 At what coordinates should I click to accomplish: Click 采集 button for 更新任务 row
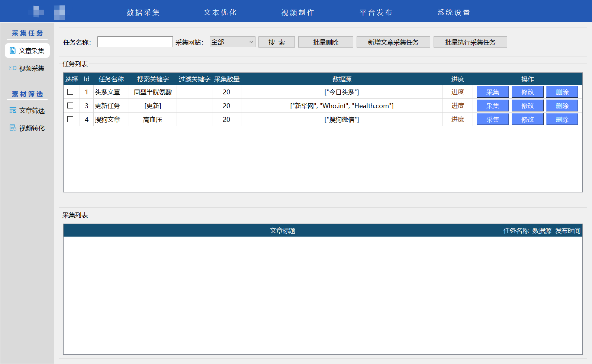(493, 105)
